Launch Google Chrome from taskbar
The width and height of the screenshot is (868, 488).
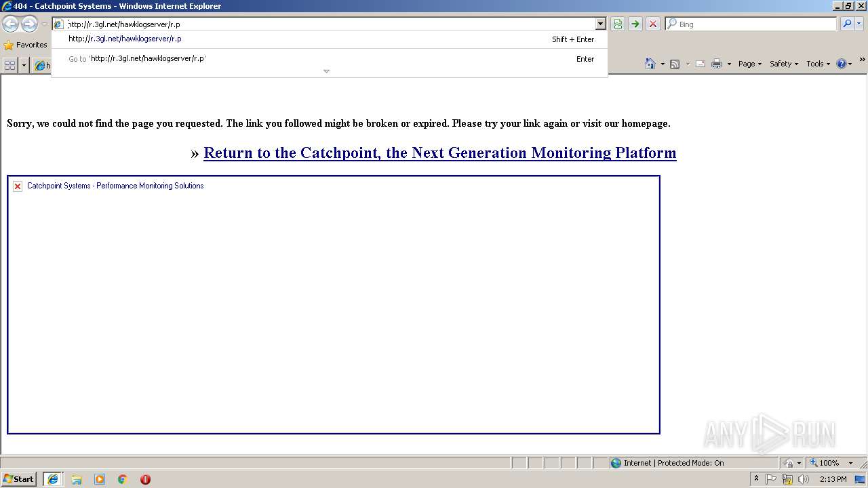point(123,479)
